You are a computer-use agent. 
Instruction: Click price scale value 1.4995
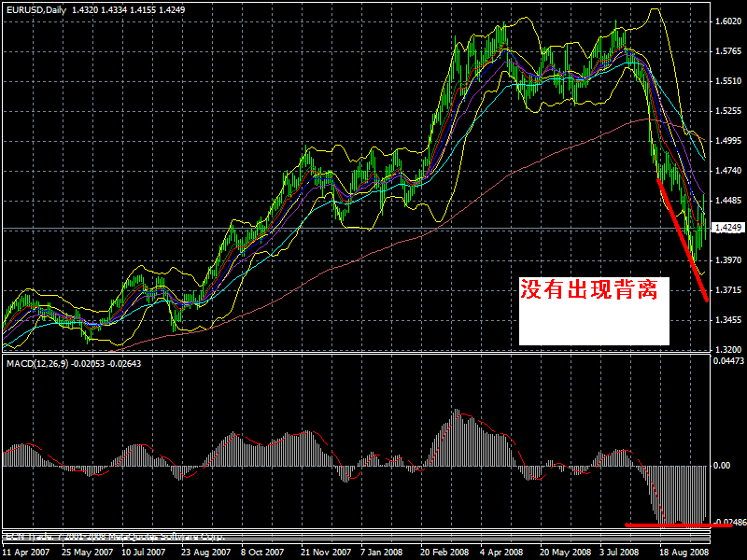pyautogui.click(x=728, y=141)
